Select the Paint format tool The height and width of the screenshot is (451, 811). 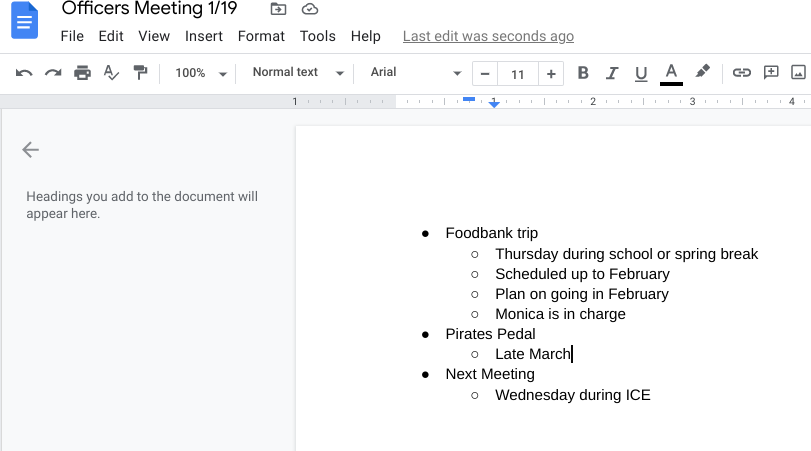(140, 73)
